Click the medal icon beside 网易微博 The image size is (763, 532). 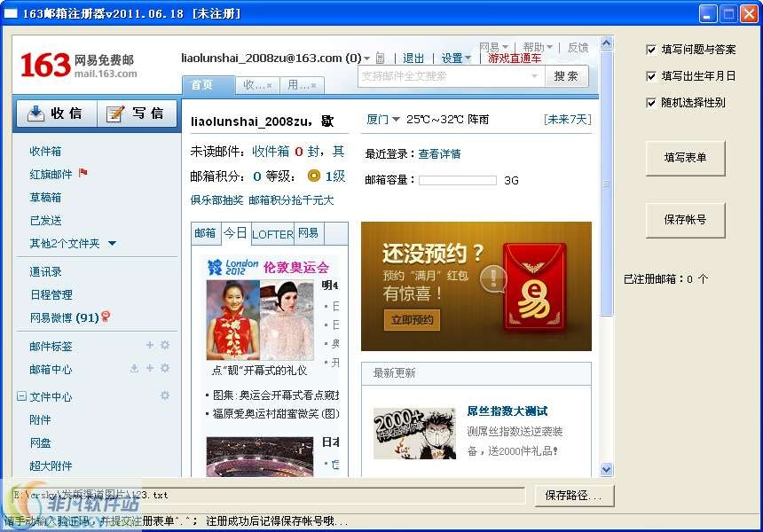point(106,317)
